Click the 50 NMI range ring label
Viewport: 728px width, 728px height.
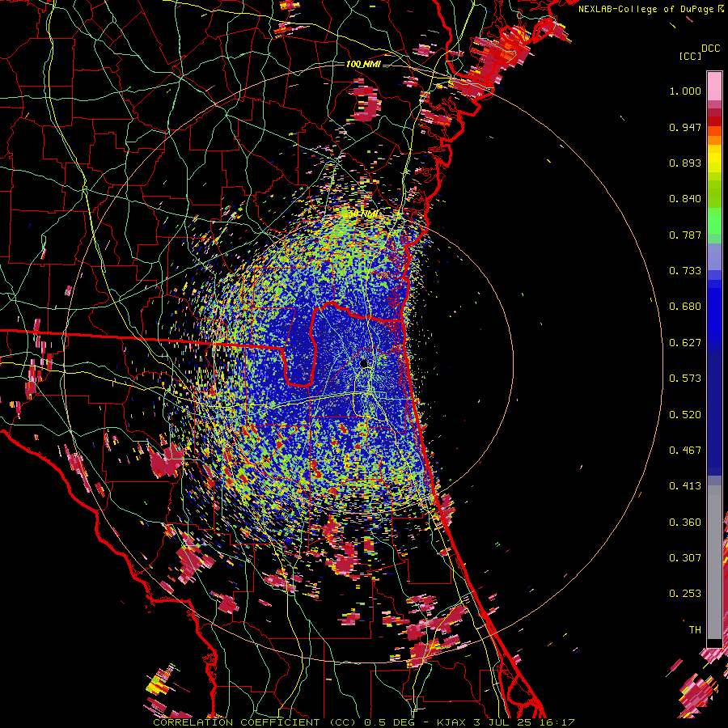[364, 214]
